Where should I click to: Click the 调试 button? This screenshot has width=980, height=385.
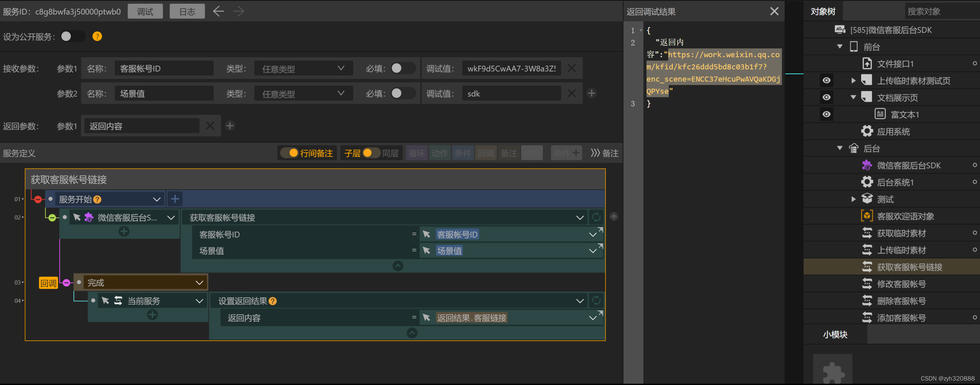tap(145, 11)
